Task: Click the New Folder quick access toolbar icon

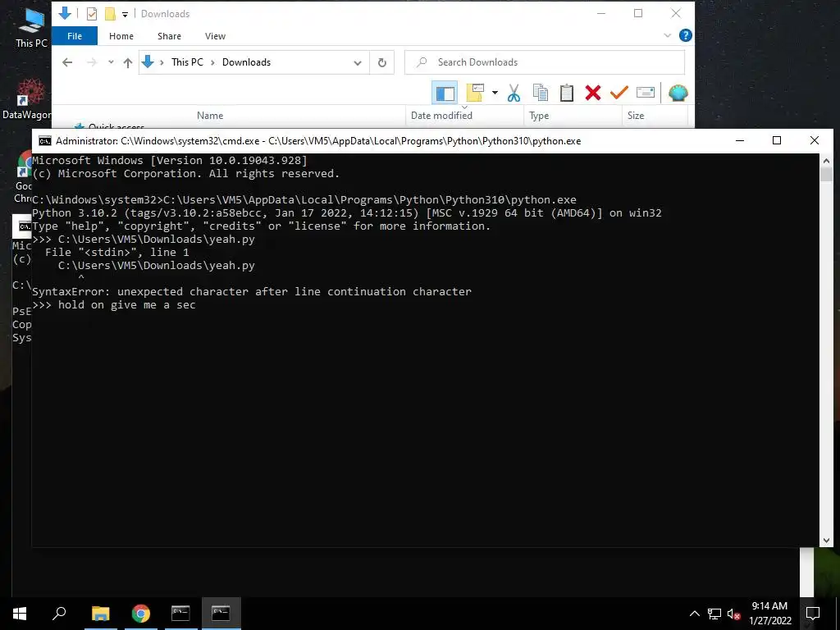Action: tap(110, 14)
